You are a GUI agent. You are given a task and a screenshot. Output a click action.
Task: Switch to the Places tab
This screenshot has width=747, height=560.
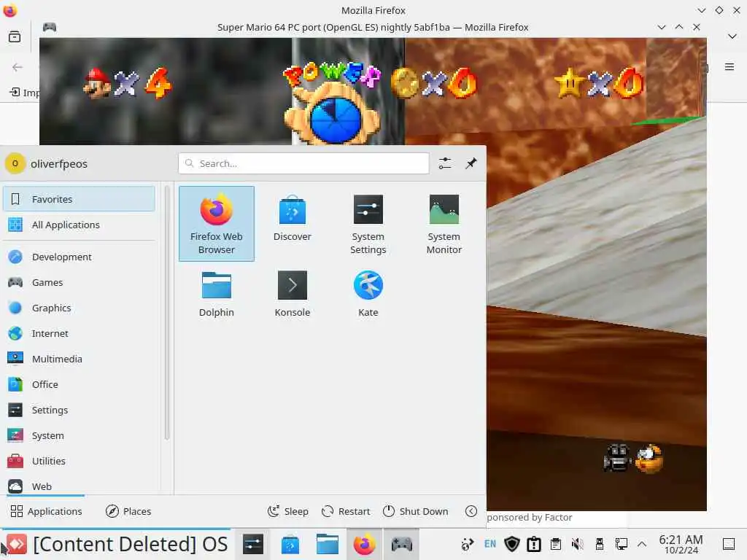tap(128, 511)
